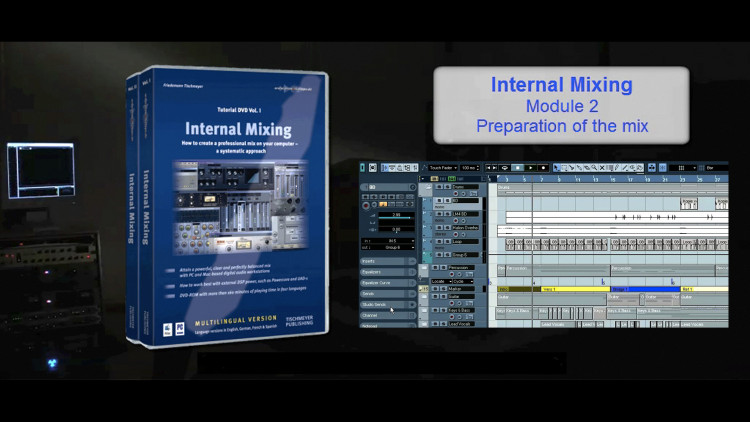This screenshot has width=750, height=422.
Task: Expand the Keys & Bass folder icon
Action: click(x=424, y=311)
